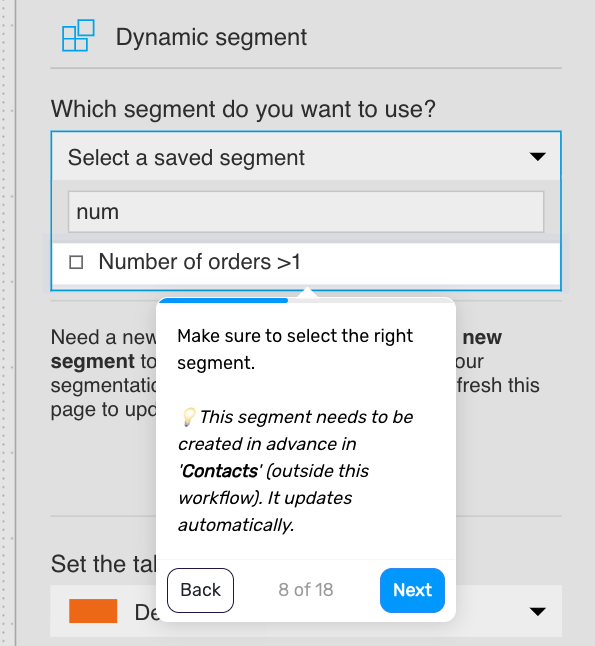Expand the tag dropdown arrow at bottom

(x=538, y=611)
